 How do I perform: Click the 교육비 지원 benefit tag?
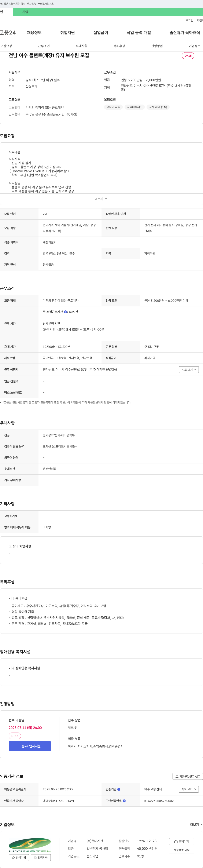coord(114,107)
